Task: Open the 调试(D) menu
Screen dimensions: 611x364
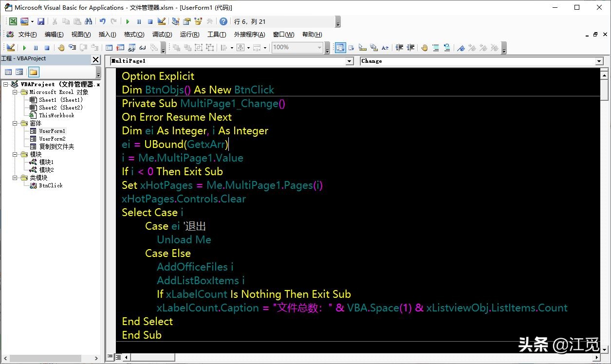Action: tap(162, 35)
